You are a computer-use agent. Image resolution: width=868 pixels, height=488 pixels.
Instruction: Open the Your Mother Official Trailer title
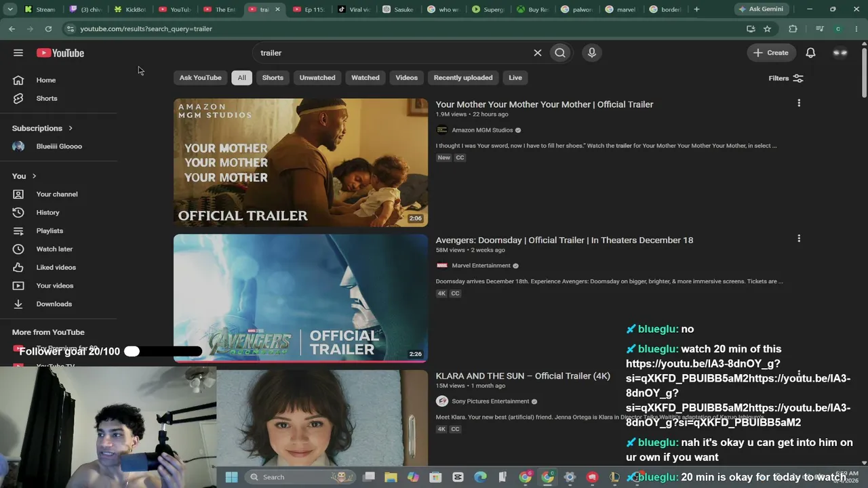pos(545,104)
